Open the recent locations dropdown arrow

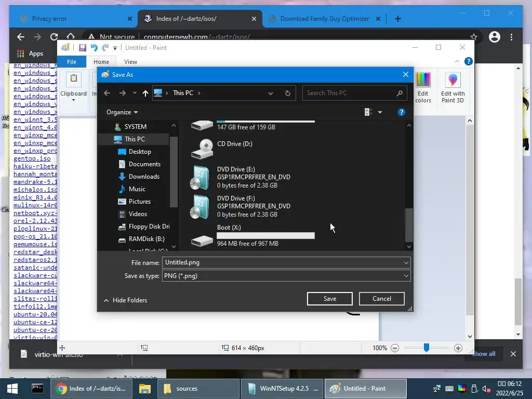135,93
